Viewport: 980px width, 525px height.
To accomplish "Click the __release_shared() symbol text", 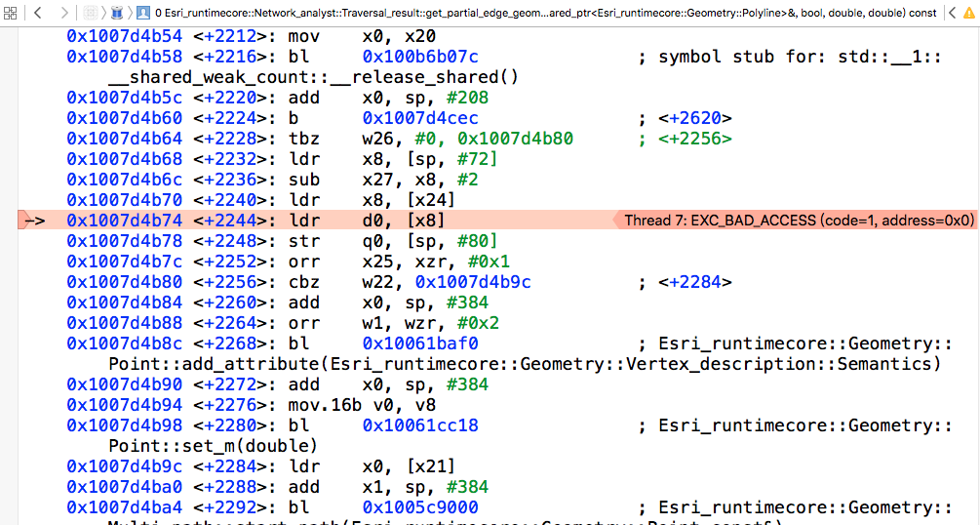I will pyautogui.click(x=313, y=77).
